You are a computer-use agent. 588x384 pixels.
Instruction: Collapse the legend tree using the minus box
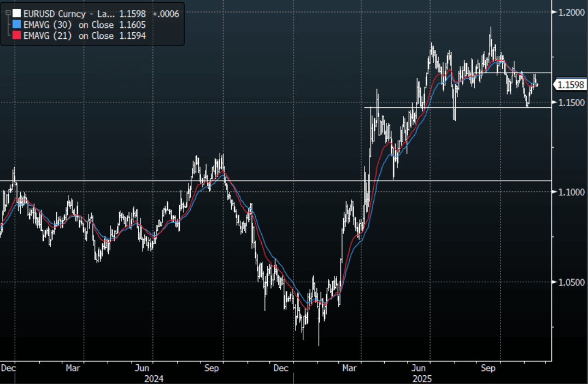coord(8,13)
